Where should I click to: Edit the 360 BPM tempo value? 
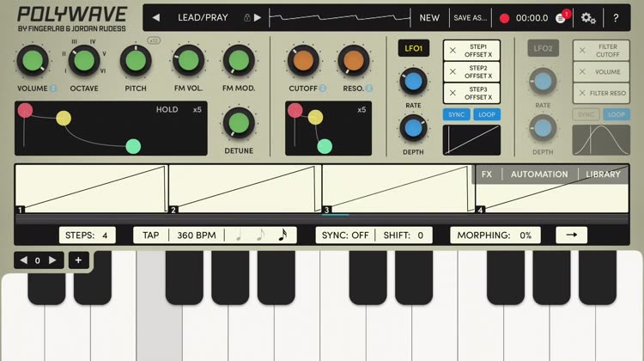(197, 236)
